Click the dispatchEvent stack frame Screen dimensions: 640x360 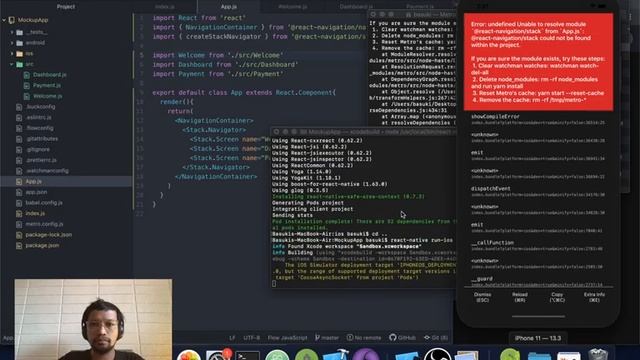point(538,191)
